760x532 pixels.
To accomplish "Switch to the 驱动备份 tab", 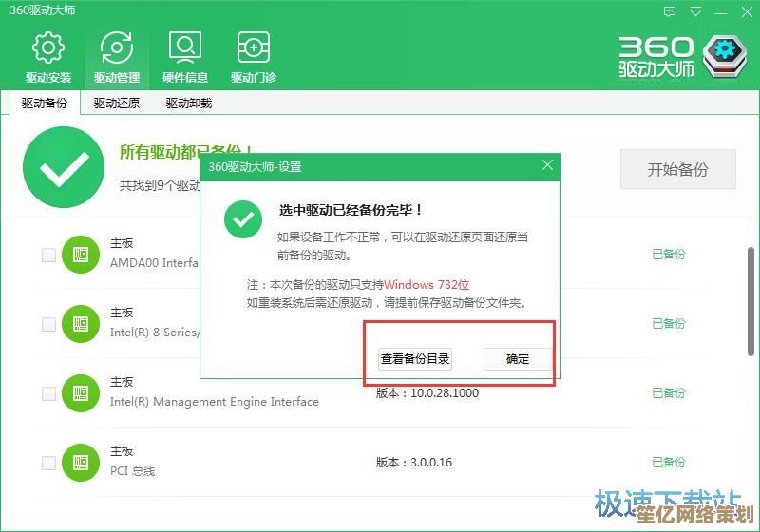I will [x=44, y=104].
